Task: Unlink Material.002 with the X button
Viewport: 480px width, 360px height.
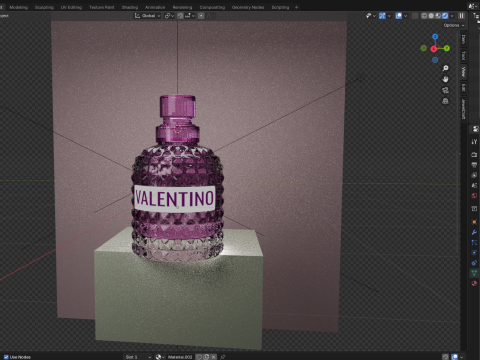Action: (x=214, y=357)
